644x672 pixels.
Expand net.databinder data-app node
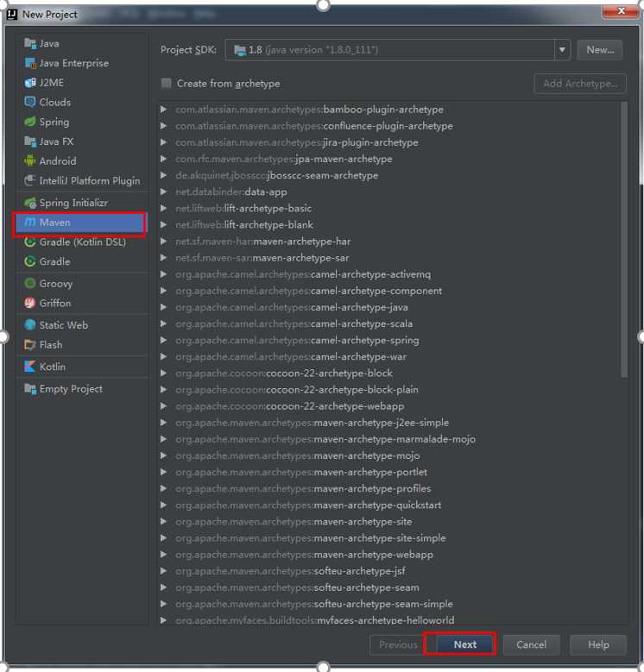click(163, 192)
